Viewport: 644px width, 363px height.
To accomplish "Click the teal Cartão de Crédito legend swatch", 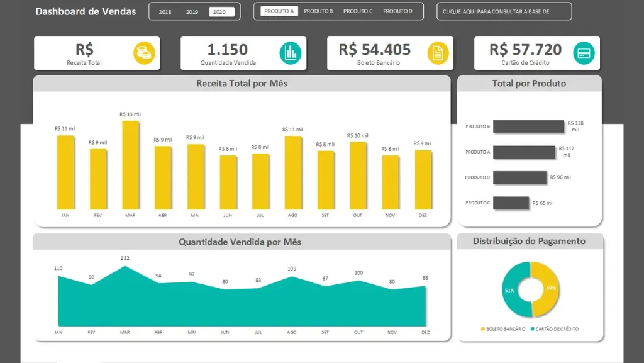I will click(532, 329).
